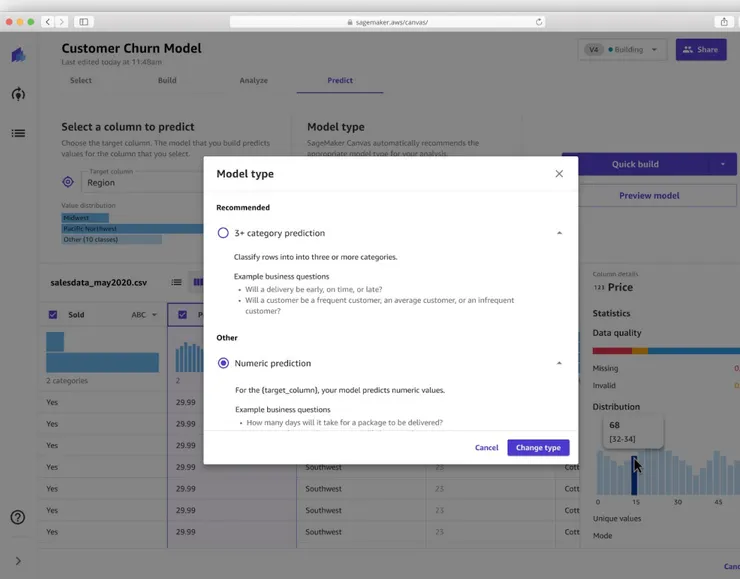This screenshot has width=740, height=579.
Task: Click the Change type button
Action: (x=538, y=447)
